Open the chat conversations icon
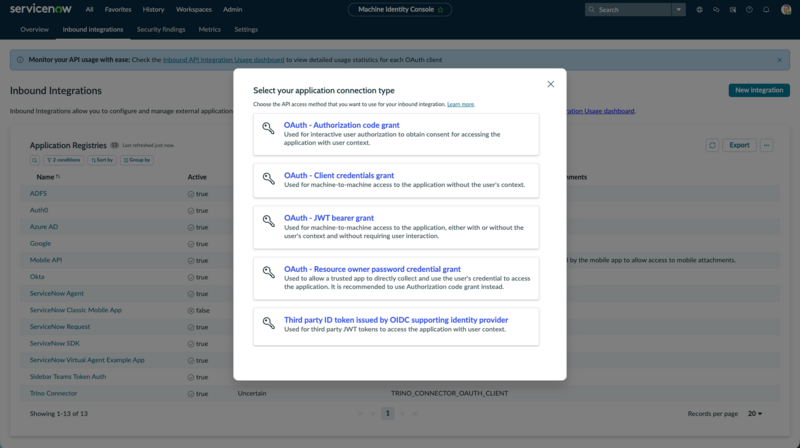This screenshot has height=448, width=800. click(716, 10)
